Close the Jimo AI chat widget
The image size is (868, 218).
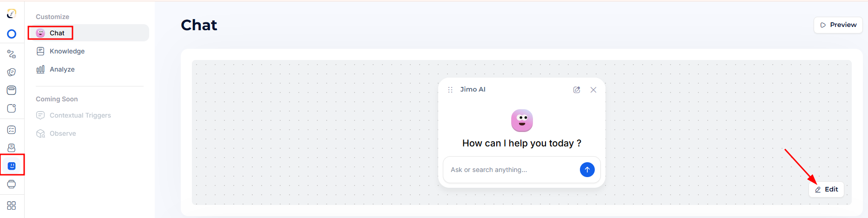[x=593, y=90]
